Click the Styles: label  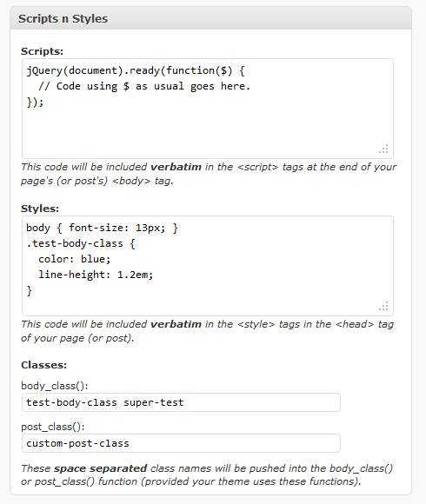point(40,209)
